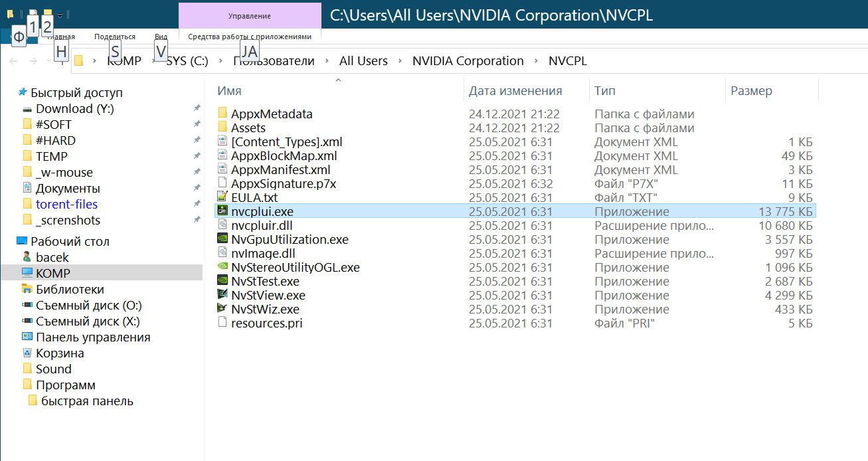Navigate to All Users in breadcrumb
This screenshot has height=461, width=868.
[363, 61]
